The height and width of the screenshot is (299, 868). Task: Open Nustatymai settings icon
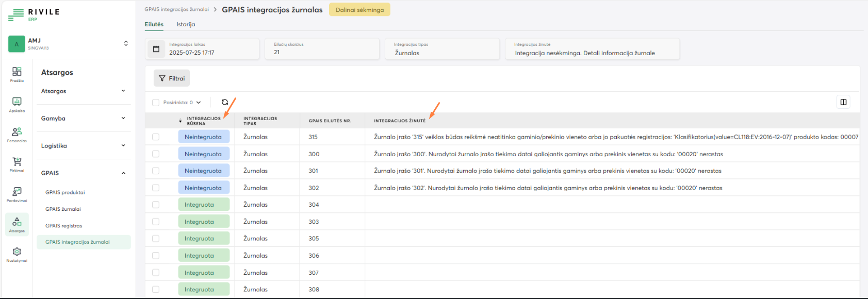[x=17, y=252]
